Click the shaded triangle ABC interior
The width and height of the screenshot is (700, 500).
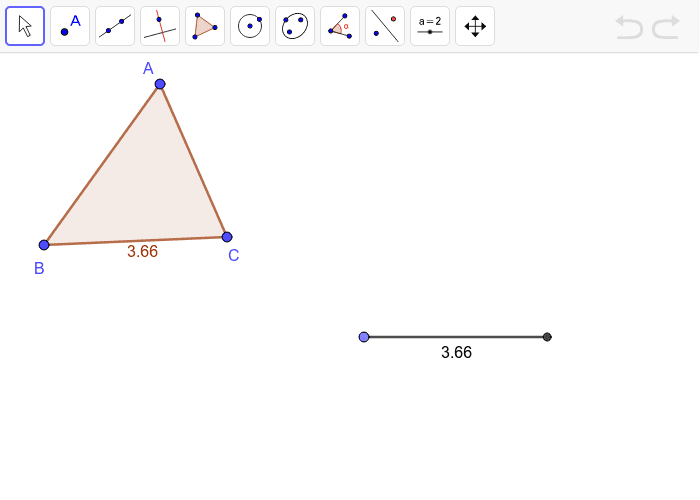point(144,188)
